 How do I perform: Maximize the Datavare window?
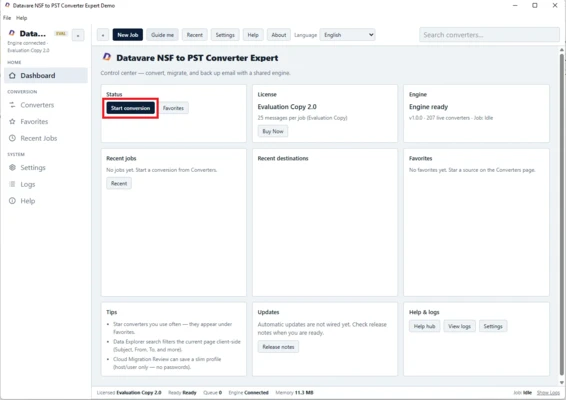(535, 5)
